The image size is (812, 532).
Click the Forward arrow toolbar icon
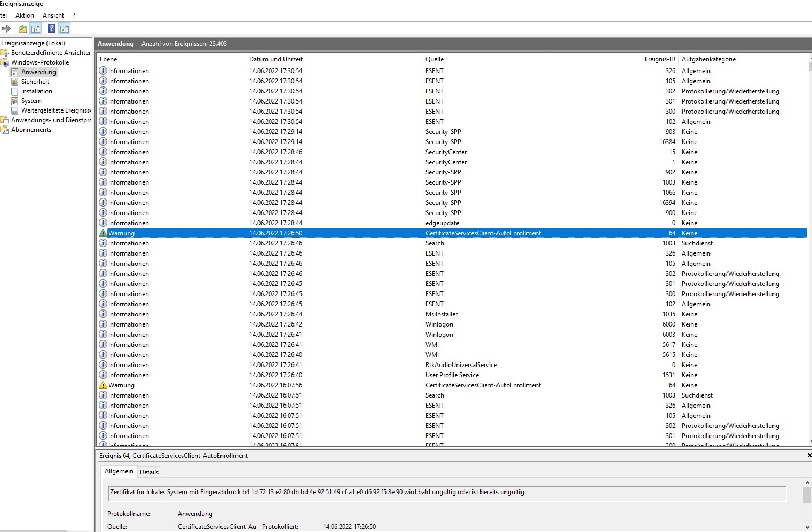(6, 28)
